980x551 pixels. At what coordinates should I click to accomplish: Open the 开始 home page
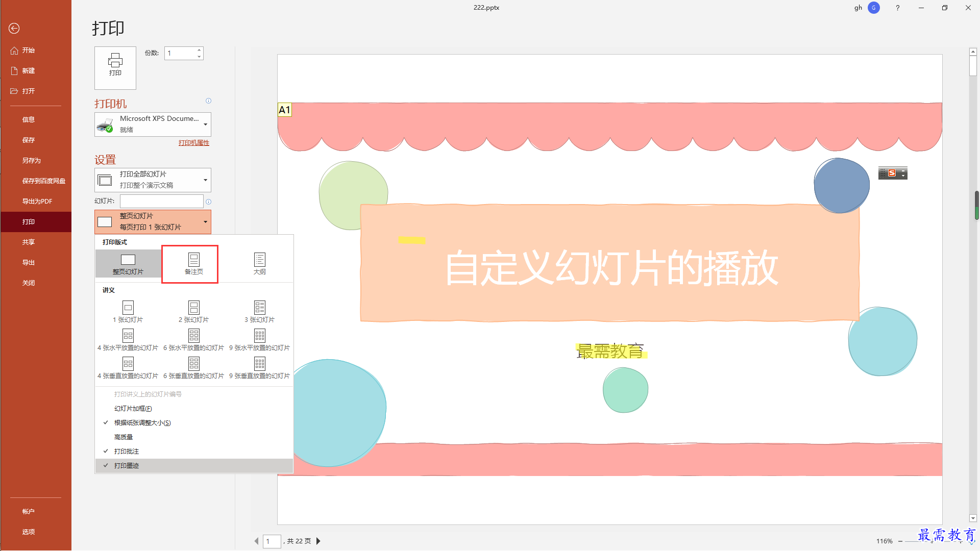[29, 51]
